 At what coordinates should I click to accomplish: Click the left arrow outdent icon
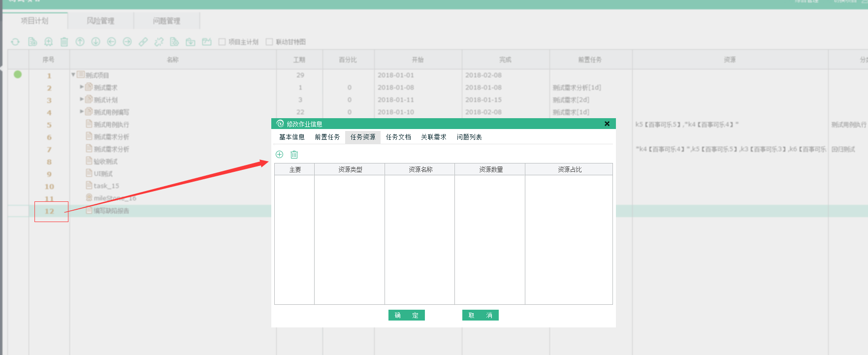tap(111, 42)
